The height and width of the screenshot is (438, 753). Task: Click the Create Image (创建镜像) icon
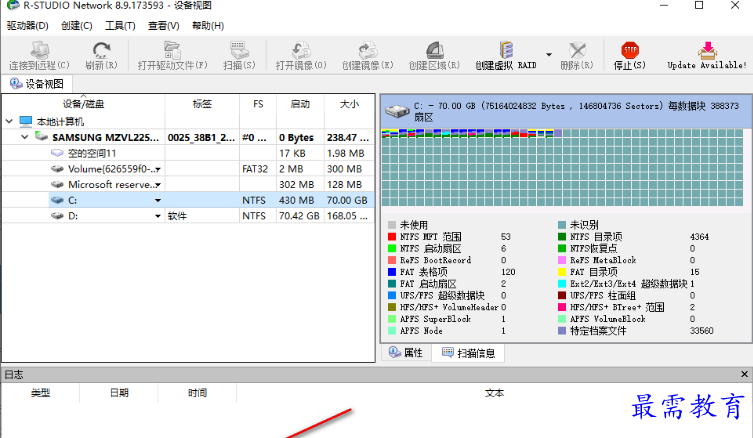click(x=368, y=50)
